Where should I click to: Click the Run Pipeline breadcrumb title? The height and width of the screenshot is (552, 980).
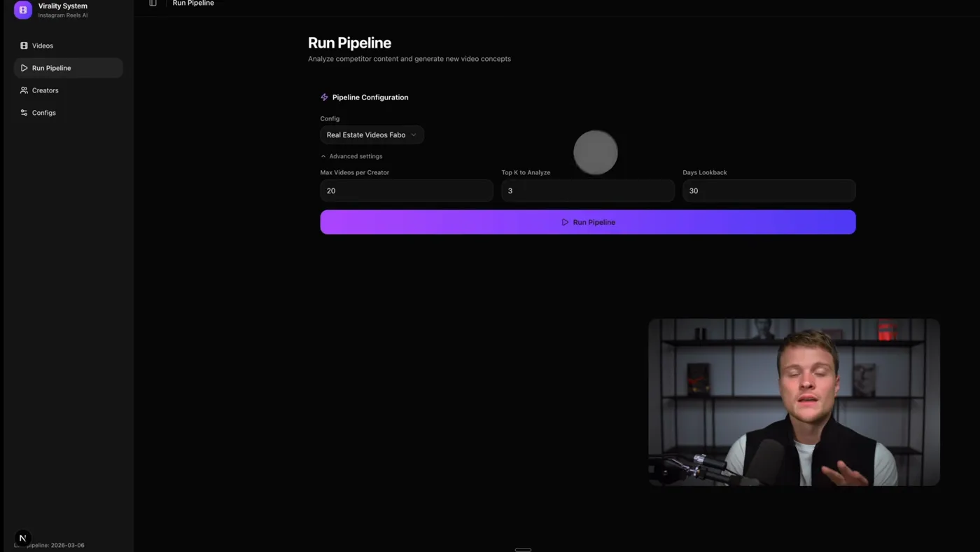[x=193, y=3]
